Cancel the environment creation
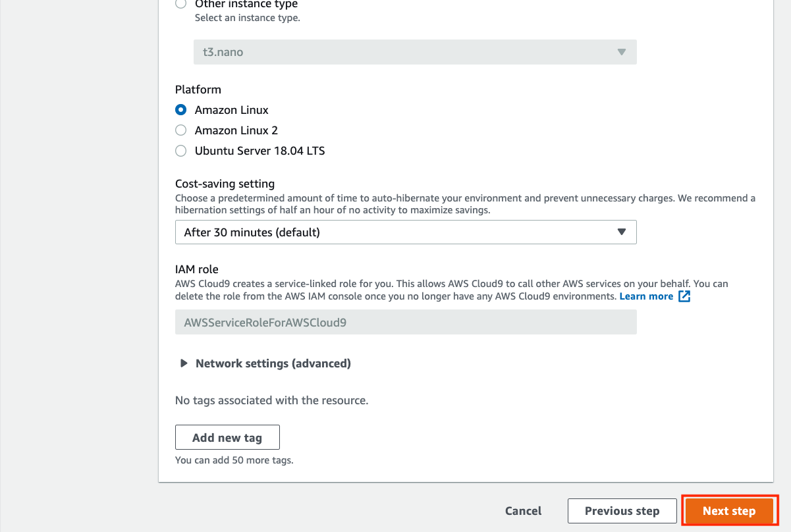The image size is (791, 532). (x=523, y=511)
